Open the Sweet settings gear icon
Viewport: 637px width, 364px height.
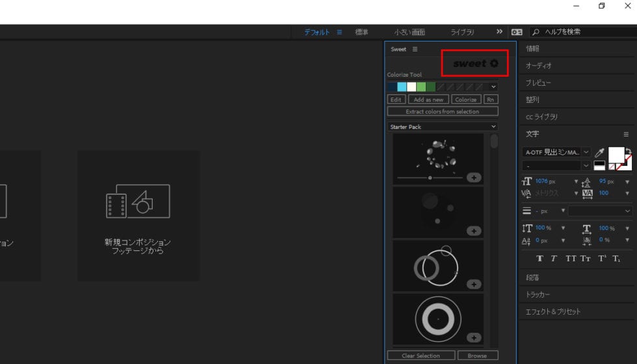[x=494, y=64]
